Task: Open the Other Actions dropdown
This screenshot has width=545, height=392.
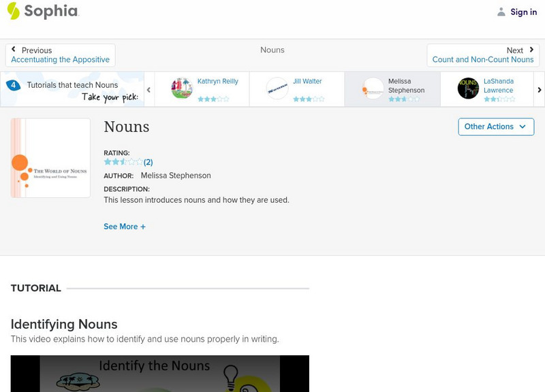Action: click(x=496, y=127)
